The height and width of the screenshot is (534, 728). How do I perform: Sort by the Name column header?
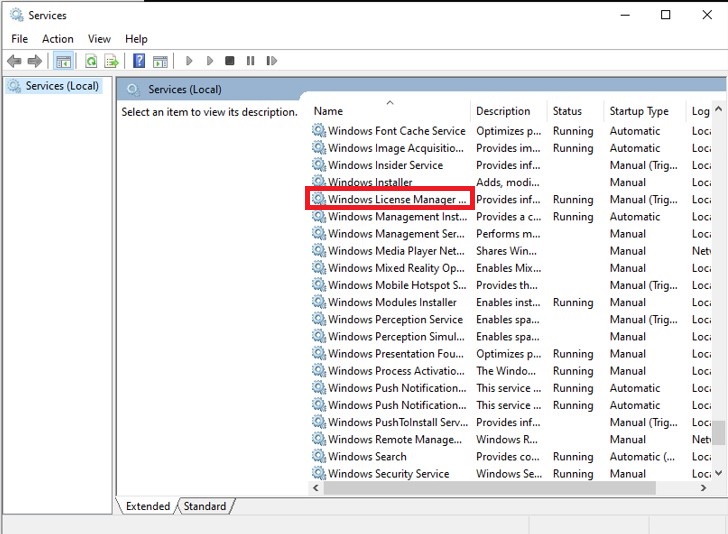pyautogui.click(x=389, y=111)
